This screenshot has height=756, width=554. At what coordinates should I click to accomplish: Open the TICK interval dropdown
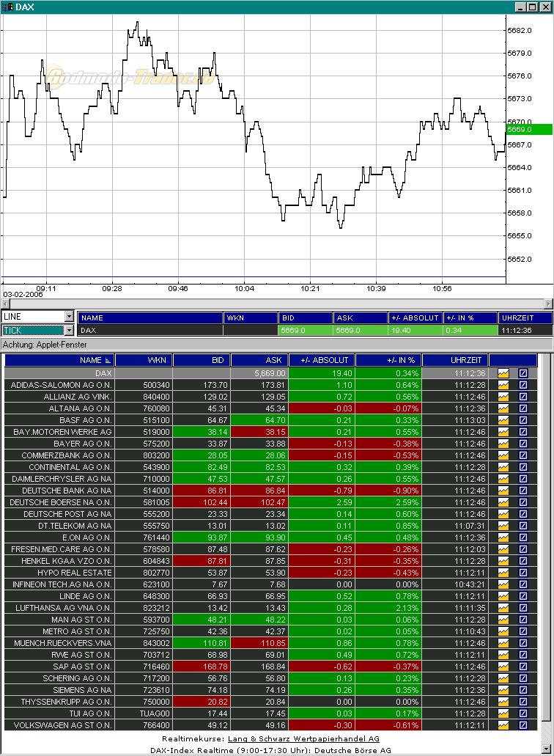click(69, 330)
